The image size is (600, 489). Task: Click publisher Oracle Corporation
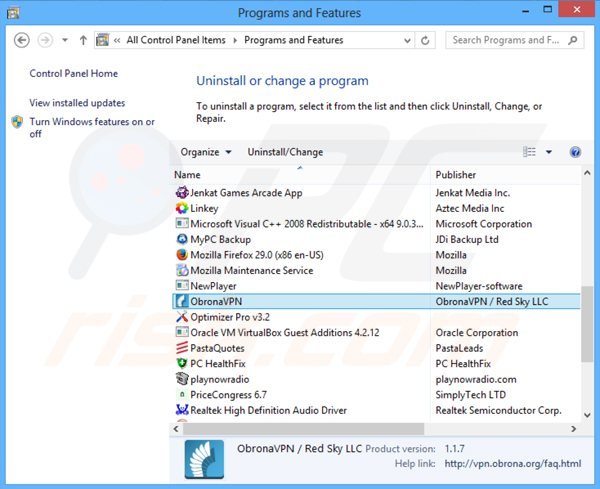click(x=477, y=333)
